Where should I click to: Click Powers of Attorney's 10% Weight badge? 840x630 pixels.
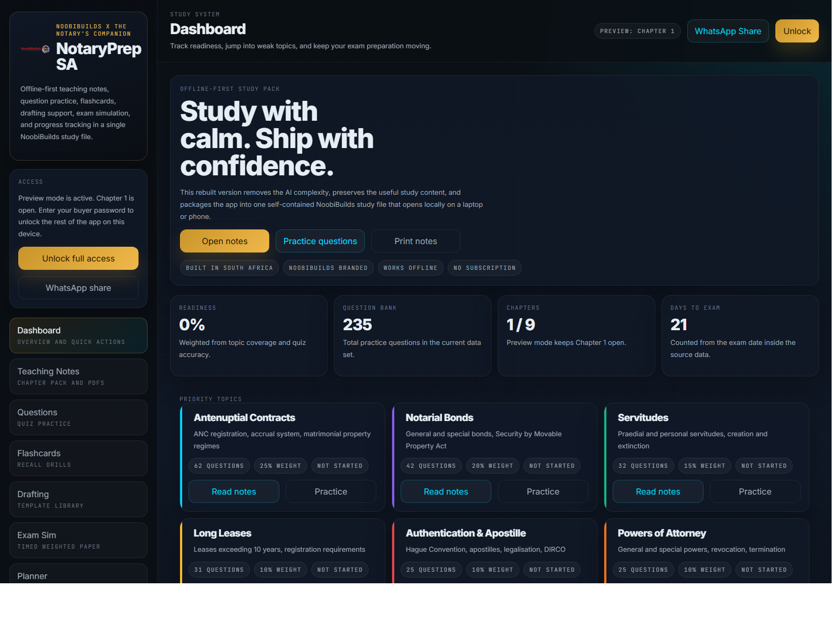click(705, 570)
